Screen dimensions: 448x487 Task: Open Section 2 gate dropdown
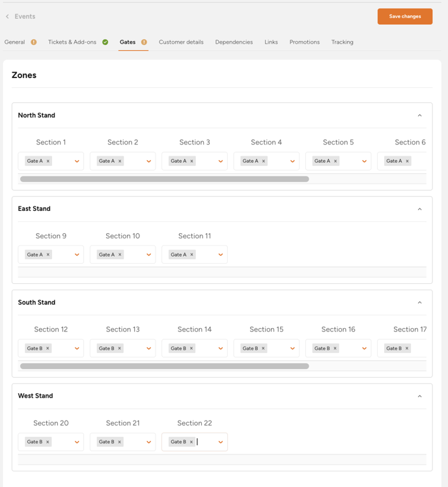pyautogui.click(x=148, y=161)
